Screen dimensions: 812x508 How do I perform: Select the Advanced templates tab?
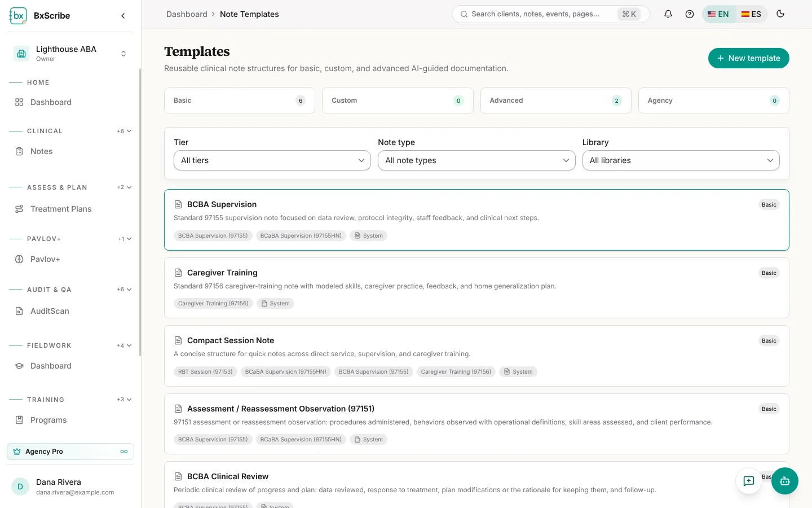[x=556, y=100]
